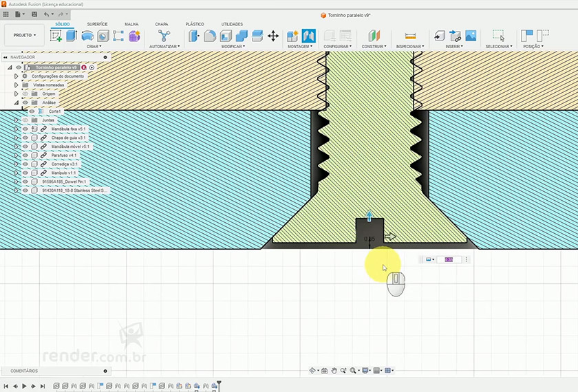Click the Extrude tool icon
The height and width of the screenshot is (392, 578).
(71, 36)
